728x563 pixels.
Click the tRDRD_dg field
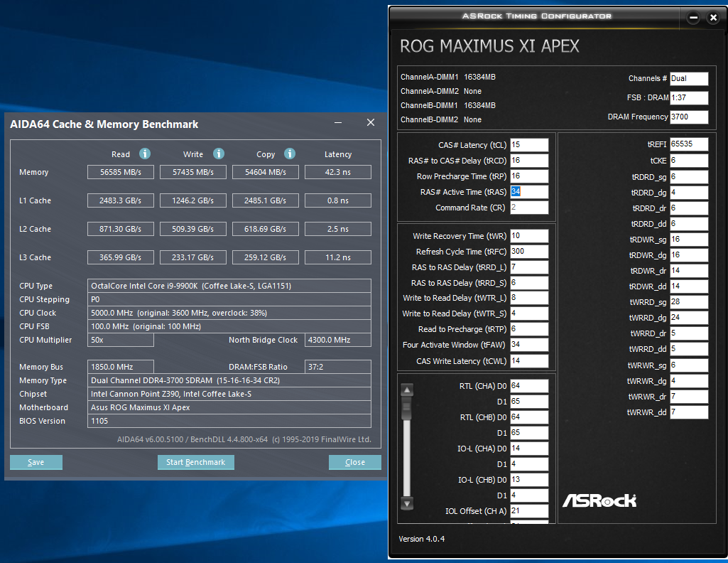689,193
